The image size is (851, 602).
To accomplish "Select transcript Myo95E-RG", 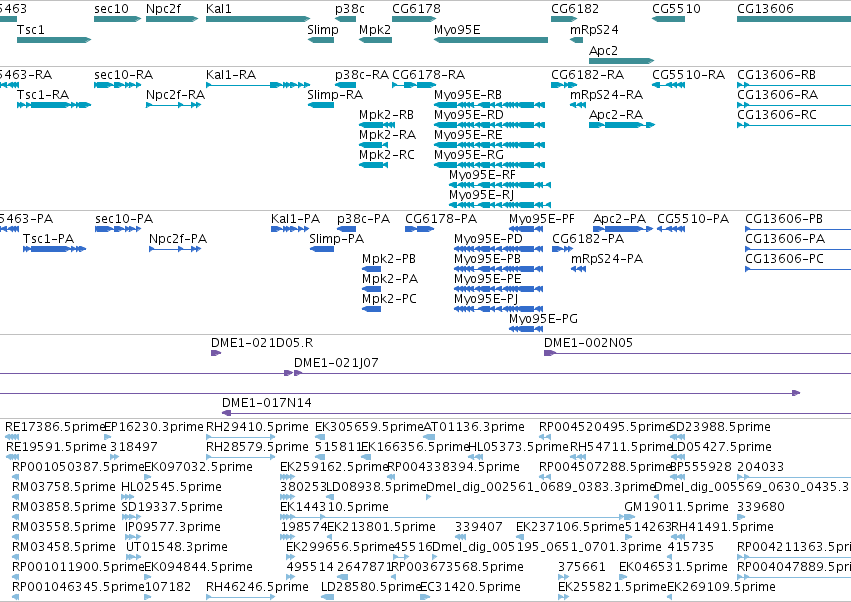I will (x=489, y=165).
